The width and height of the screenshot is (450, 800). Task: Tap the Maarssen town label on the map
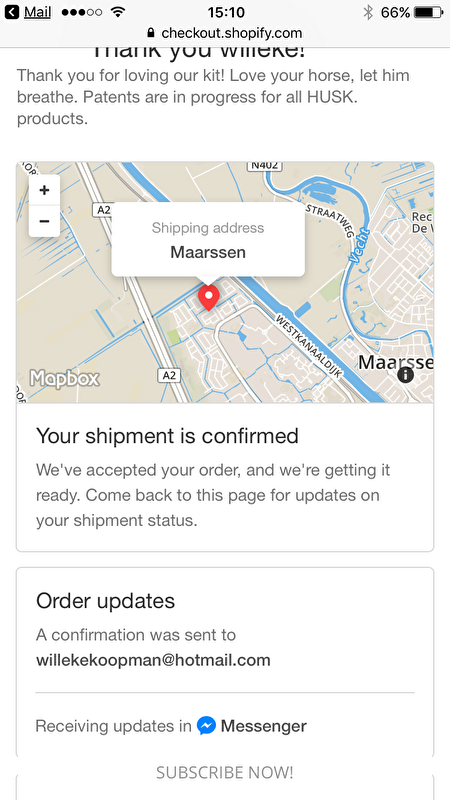396,362
